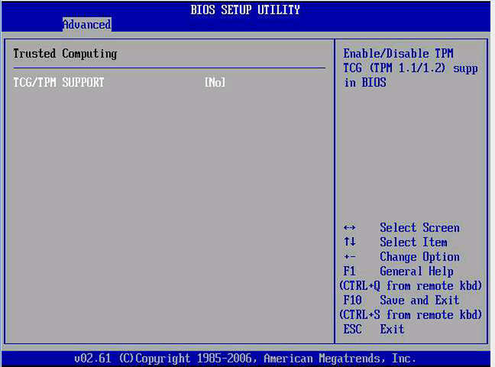Click the '(CTRL+S from remote kbd)' line
495x367 pixels.
[411, 314]
